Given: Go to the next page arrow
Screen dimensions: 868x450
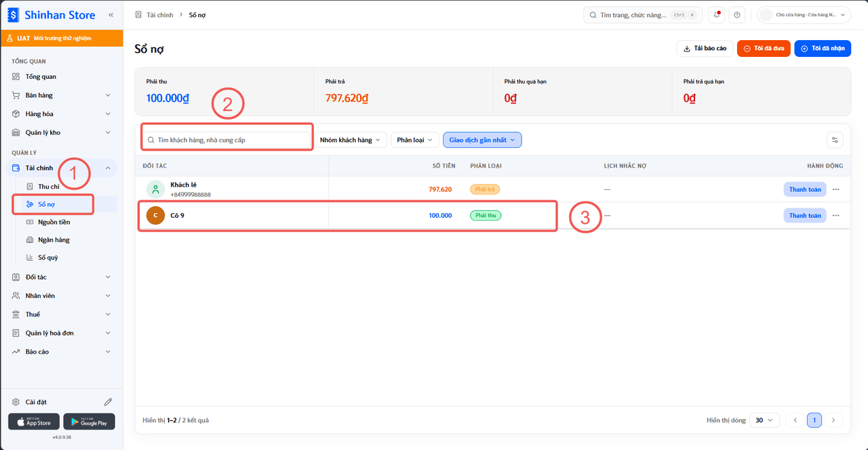Looking at the screenshot, I should pyautogui.click(x=833, y=420).
